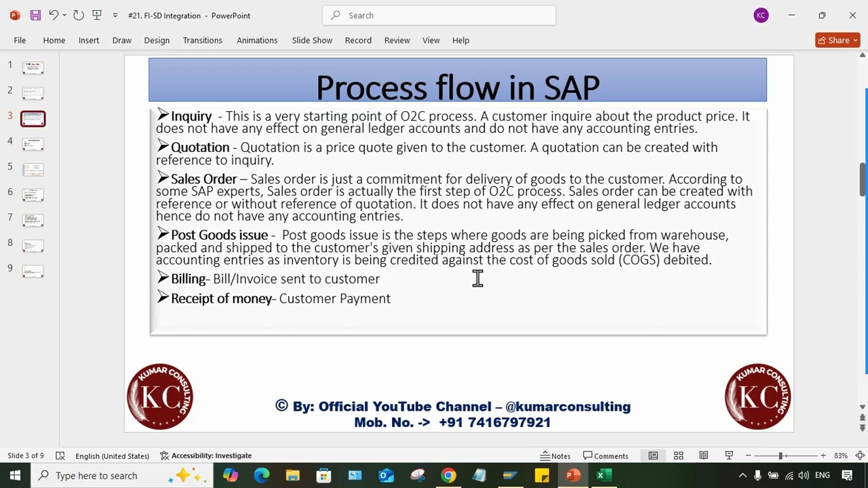Image resolution: width=868 pixels, height=488 pixels.
Task: Show hidden system tray icons chevron
Action: click(743, 475)
